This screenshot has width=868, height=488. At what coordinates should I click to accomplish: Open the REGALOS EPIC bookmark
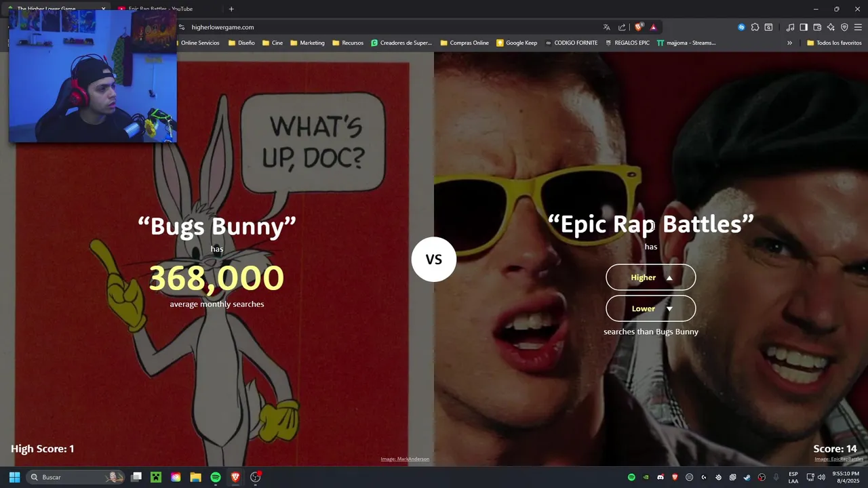(627, 43)
